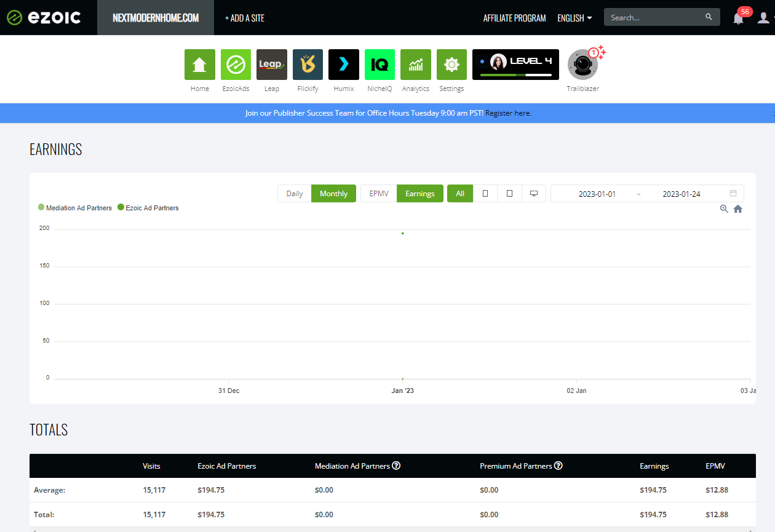Click the Register here link
775x532 pixels.
pos(508,113)
